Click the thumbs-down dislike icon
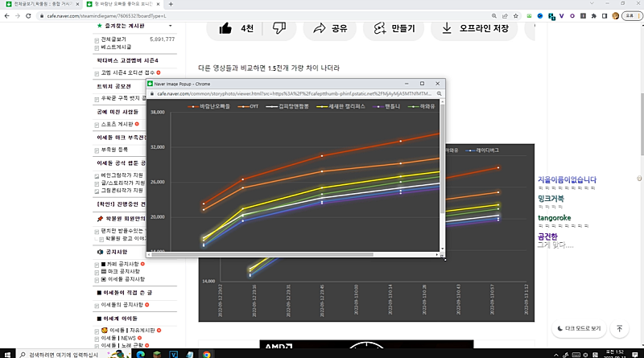 (x=279, y=28)
